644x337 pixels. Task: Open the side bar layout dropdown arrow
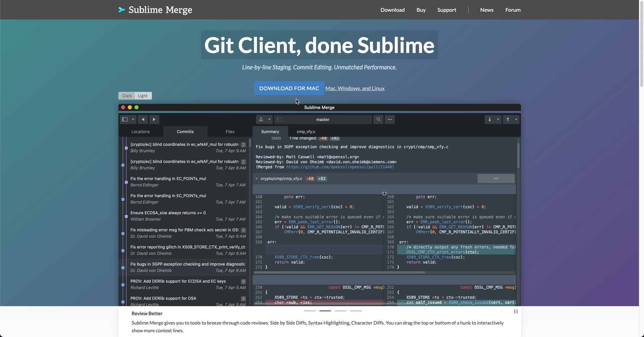[133, 119]
